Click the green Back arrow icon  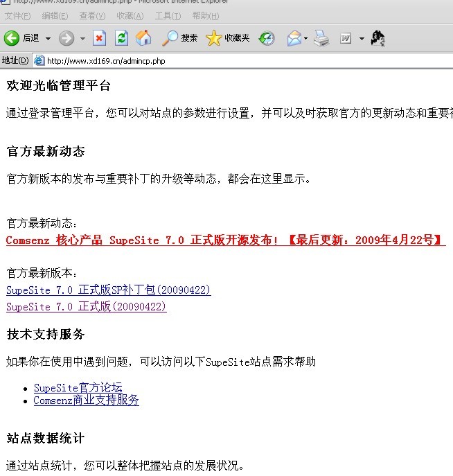coord(12,38)
